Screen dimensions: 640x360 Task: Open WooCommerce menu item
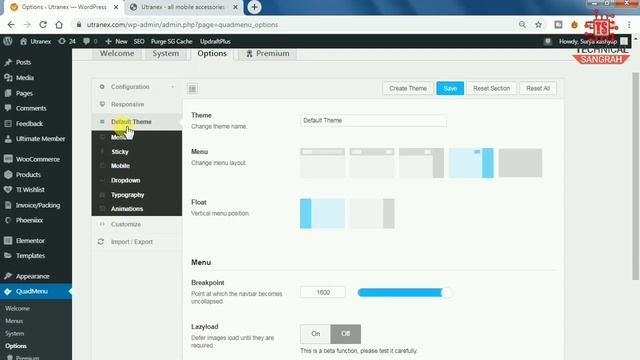coord(38,159)
